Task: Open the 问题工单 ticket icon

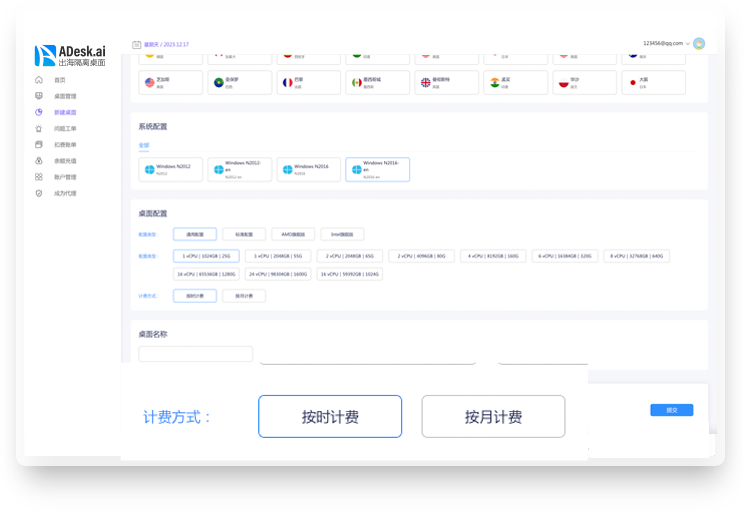Action: click(x=39, y=128)
